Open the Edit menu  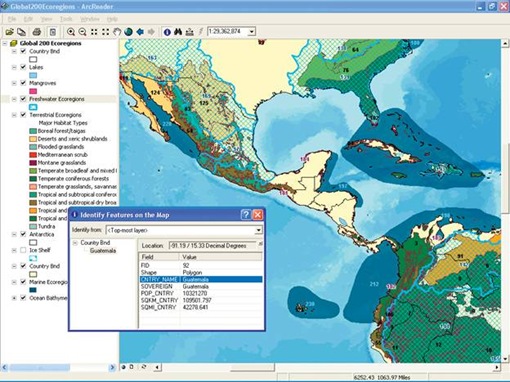[x=28, y=19]
